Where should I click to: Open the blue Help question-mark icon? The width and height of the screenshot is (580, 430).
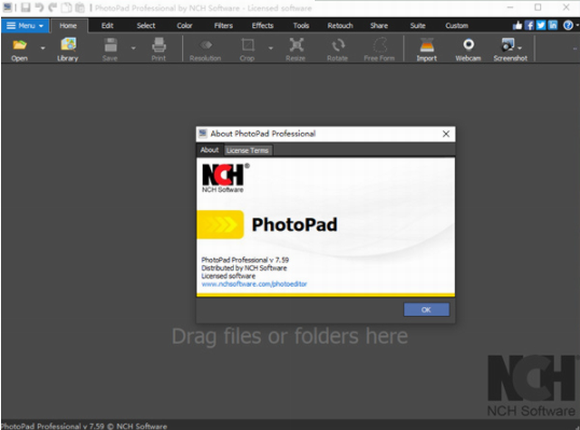point(568,25)
